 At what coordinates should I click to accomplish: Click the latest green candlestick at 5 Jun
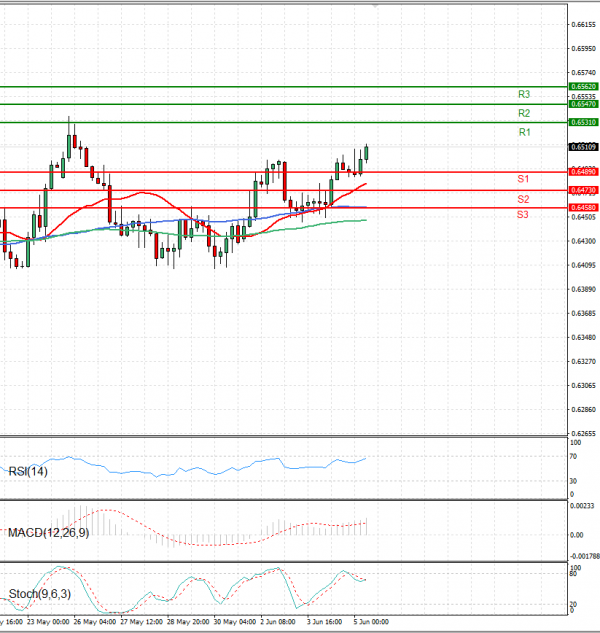pos(366,153)
